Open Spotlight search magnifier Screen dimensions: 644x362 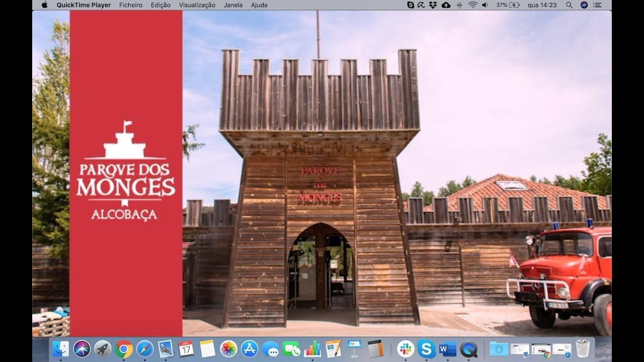coord(569,5)
